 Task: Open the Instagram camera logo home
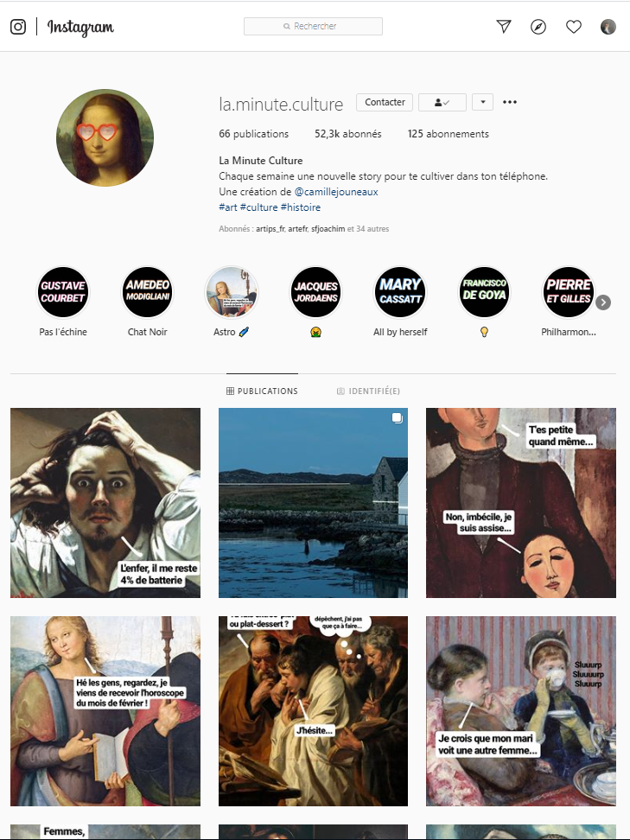[x=18, y=26]
